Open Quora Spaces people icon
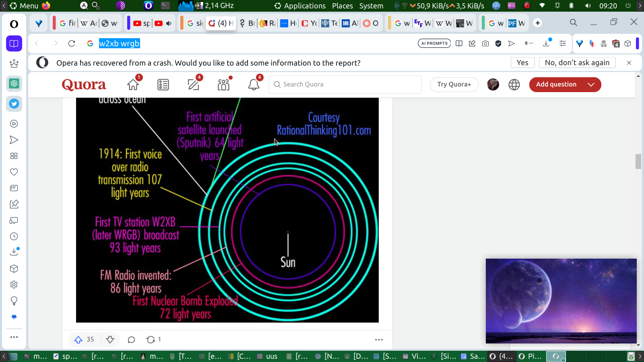This screenshot has height=362, width=644. (223, 85)
